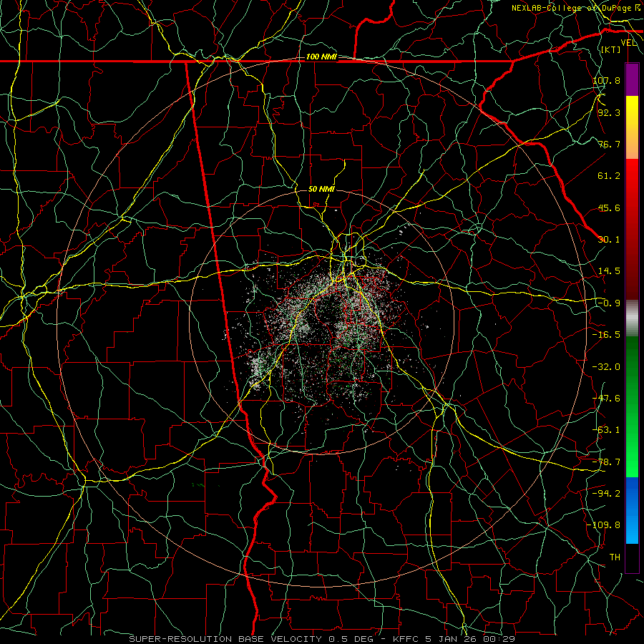
Task: Select the 30.1 scale value
Action: click(609, 240)
